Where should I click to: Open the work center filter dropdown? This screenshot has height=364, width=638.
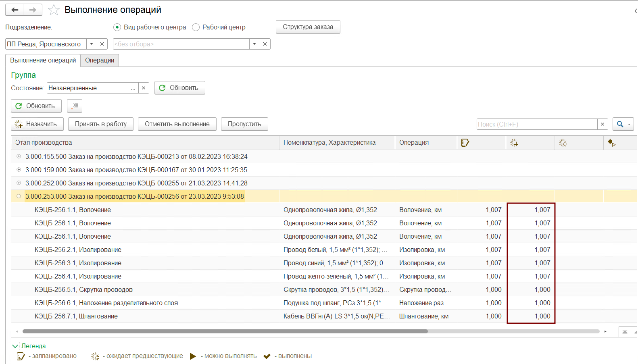pyautogui.click(x=254, y=44)
